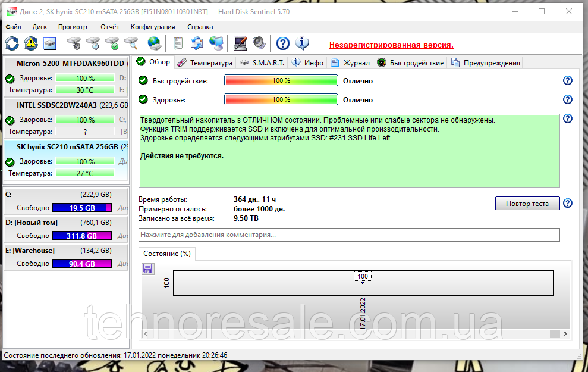Switch to the S.M.A.R.T. tab
This screenshot has width=588, height=372.
[x=262, y=62]
